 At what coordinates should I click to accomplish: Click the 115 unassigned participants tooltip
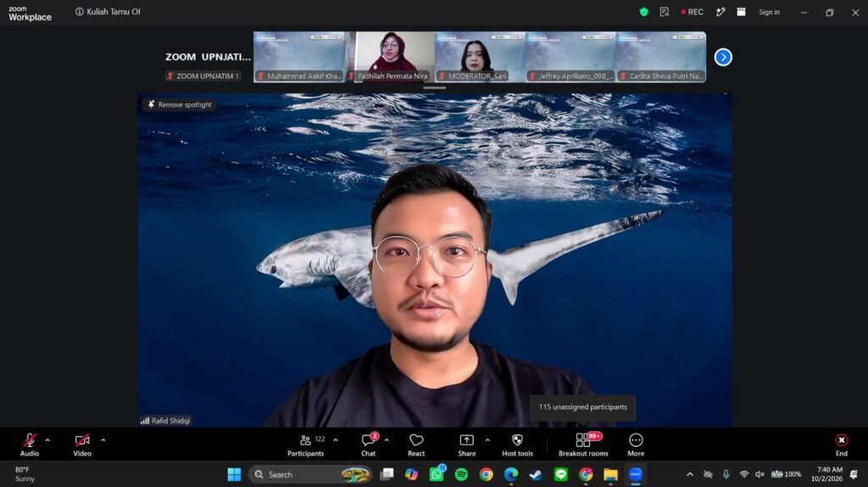point(583,407)
